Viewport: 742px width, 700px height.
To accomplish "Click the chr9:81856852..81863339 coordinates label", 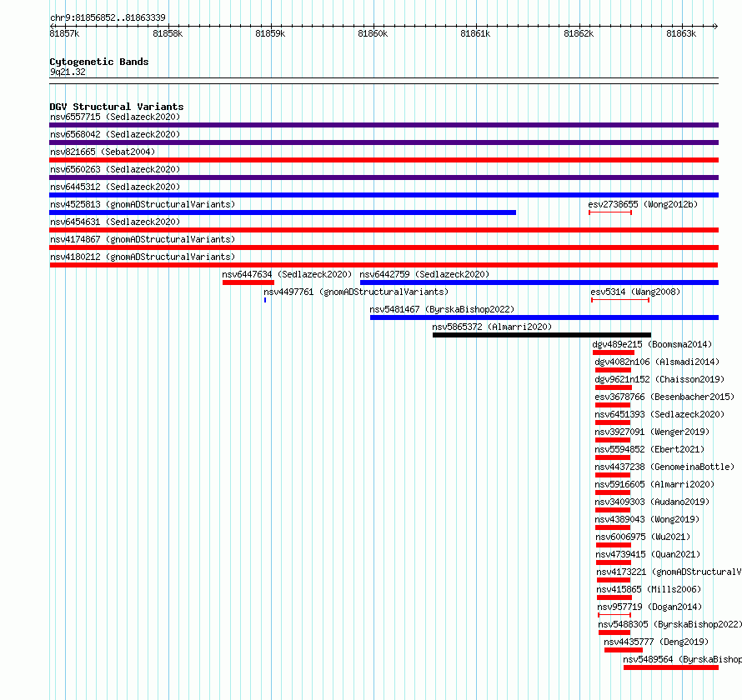I will coord(108,18).
